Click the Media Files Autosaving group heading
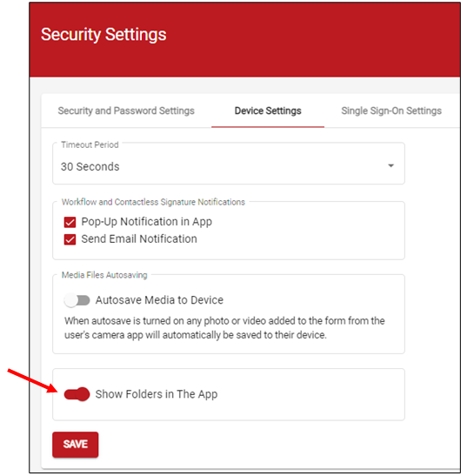The height and width of the screenshot is (476, 467). pos(104,275)
